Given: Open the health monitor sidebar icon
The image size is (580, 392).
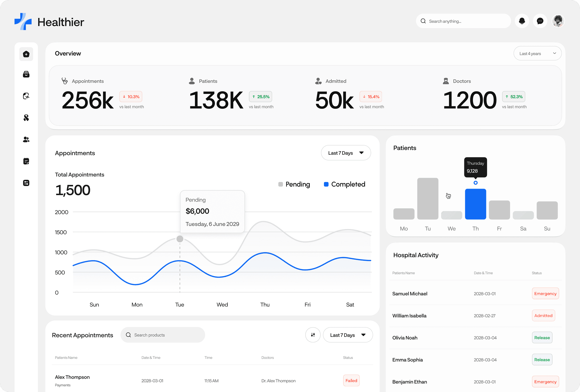Looking at the screenshot, I should tap(26, 96).
